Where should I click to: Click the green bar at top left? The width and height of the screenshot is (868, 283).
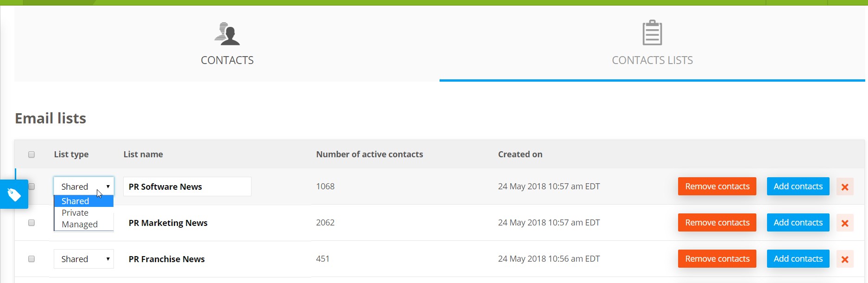point(46,2)
